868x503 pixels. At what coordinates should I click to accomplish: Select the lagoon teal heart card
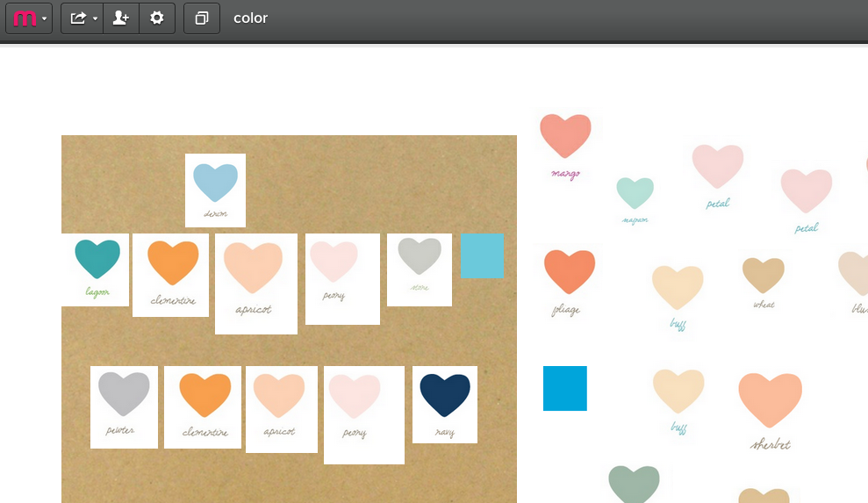[96, 269]
